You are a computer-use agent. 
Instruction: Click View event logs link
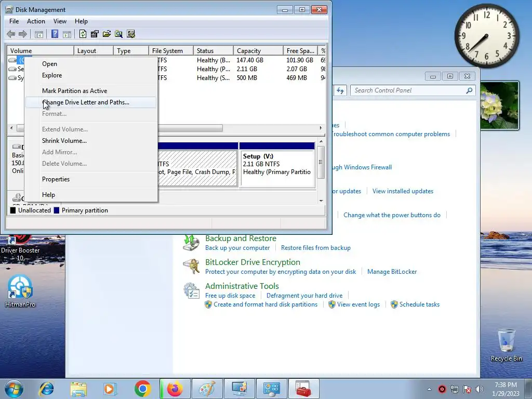click(358, 304)
